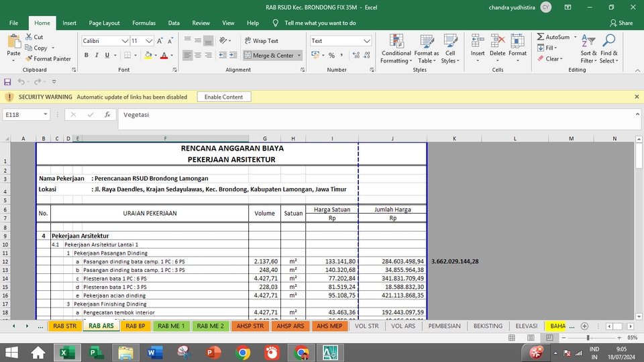Toggle Merge & Center on selection
The width and height of the screenshot is (644, 362).
click(x=268, y=56)
